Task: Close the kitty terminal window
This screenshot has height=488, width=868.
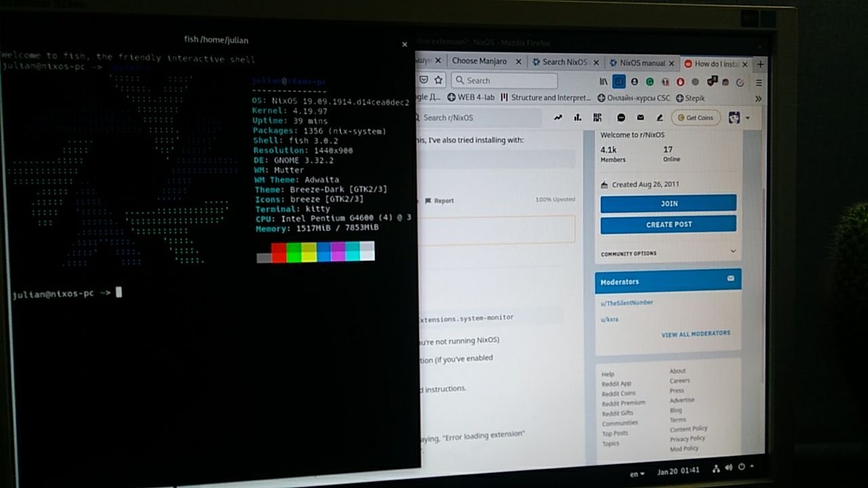Action: click(x=405, y=44)
